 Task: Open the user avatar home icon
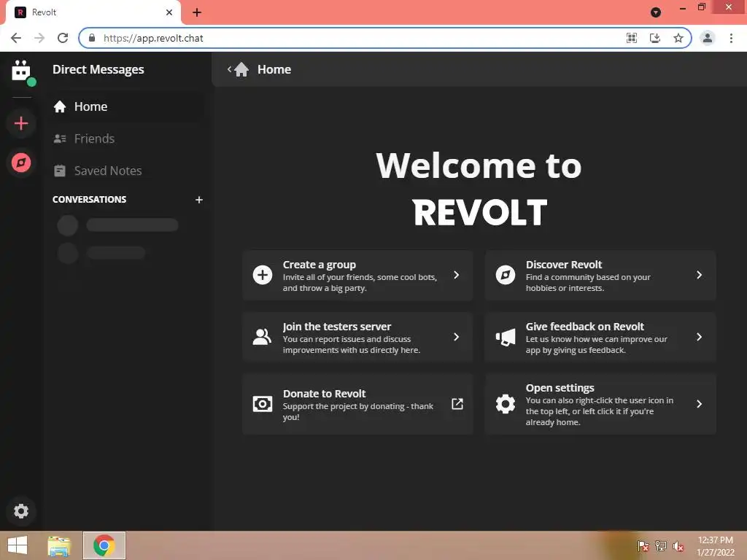click(21, 71)
